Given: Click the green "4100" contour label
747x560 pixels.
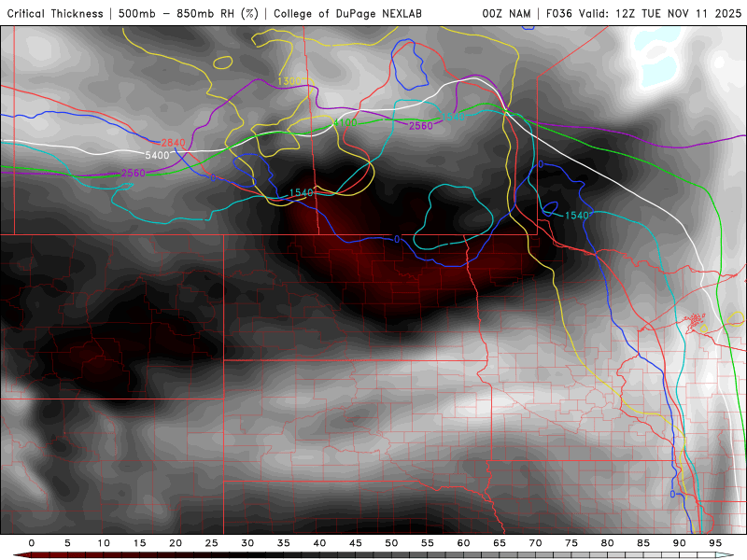Looking at the screenshot, I should click(x=345, y=123).
